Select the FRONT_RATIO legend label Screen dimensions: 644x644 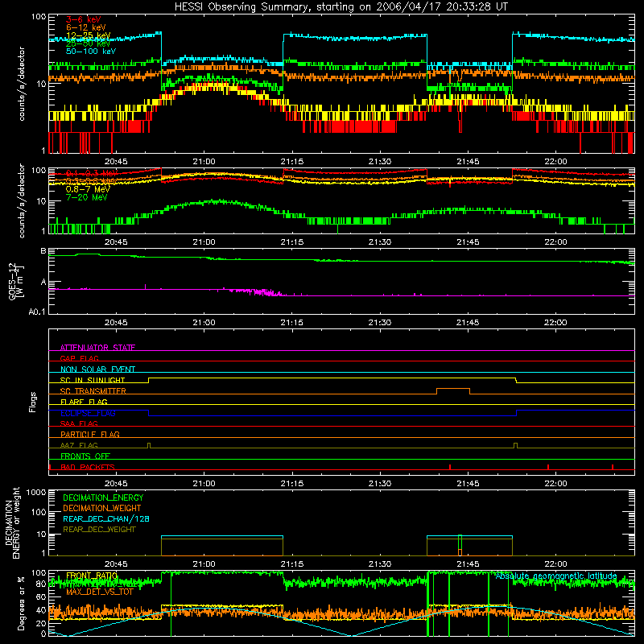(92, 576)
